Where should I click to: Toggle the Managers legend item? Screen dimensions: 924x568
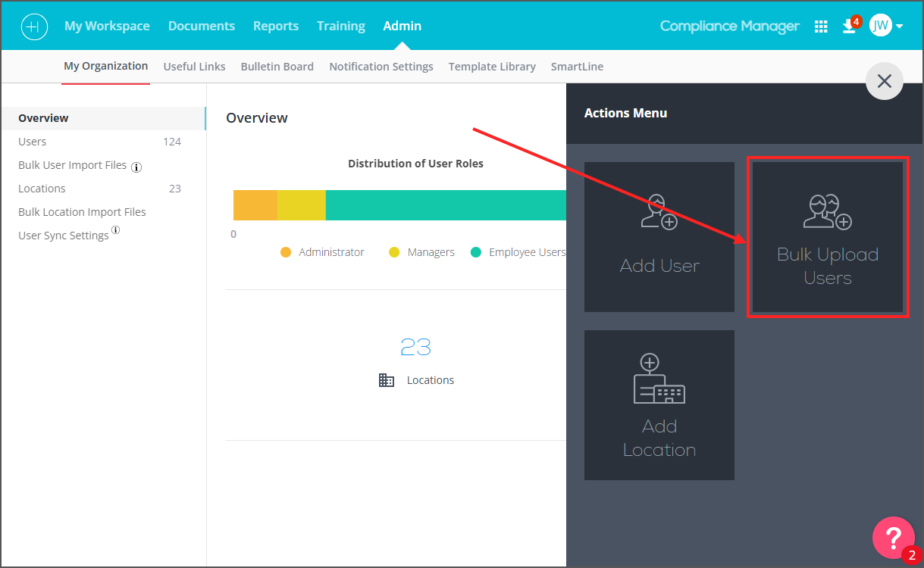click(421, 252)
